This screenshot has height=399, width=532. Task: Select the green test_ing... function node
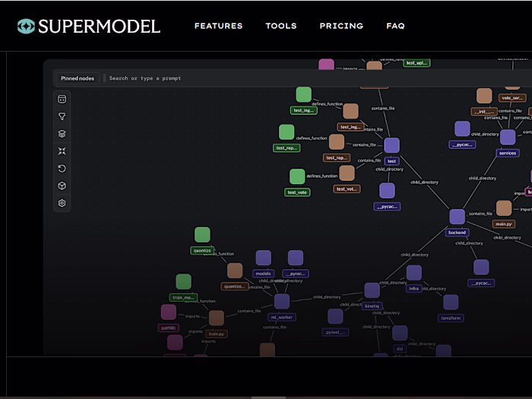pos(304,95)
